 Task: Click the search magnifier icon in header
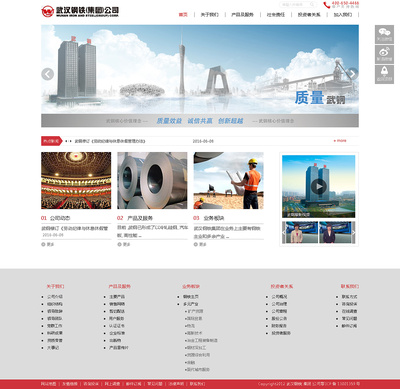coord(312,4)
